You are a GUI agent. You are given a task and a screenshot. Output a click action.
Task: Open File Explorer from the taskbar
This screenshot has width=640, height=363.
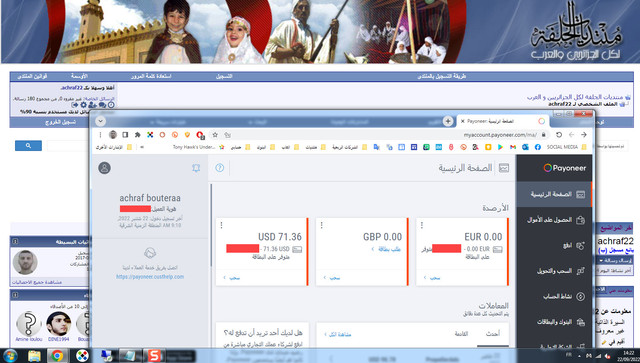pos(35,356)
